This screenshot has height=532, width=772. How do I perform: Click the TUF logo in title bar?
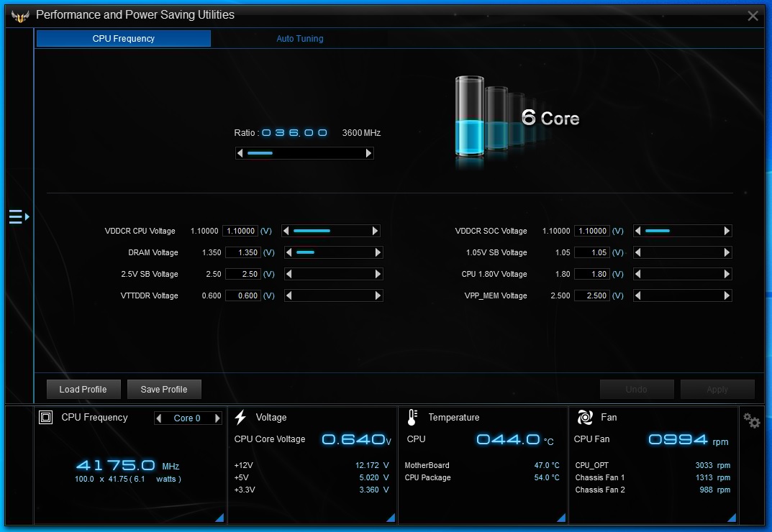click(19, 15)
